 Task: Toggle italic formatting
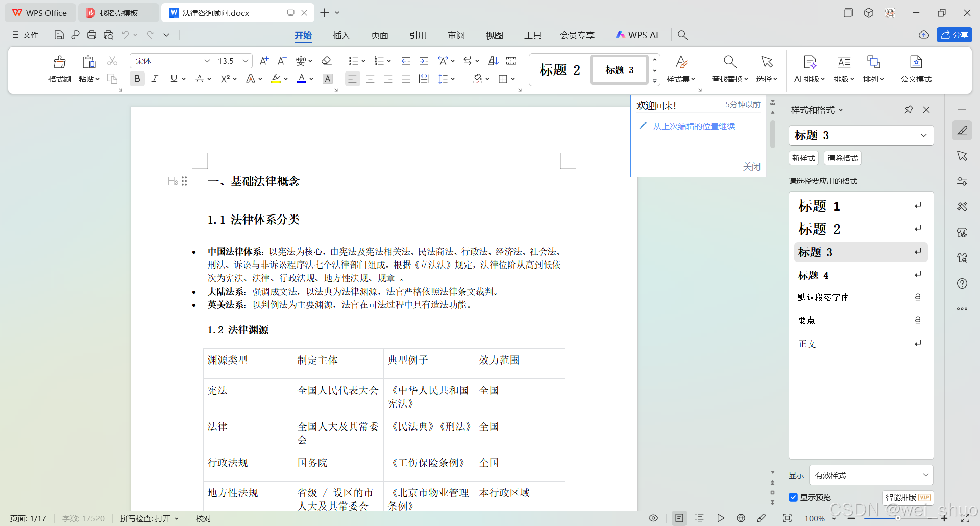(155, 79)
